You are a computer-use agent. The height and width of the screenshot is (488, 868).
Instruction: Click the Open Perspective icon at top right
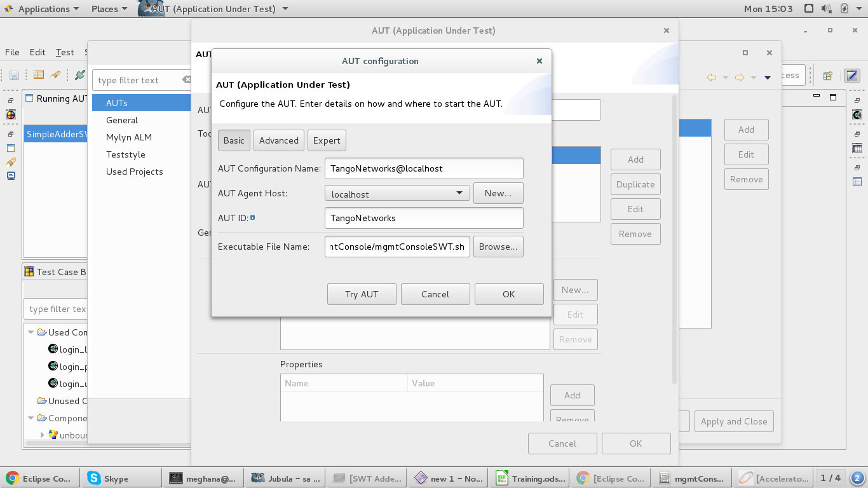tap(828, 75)
